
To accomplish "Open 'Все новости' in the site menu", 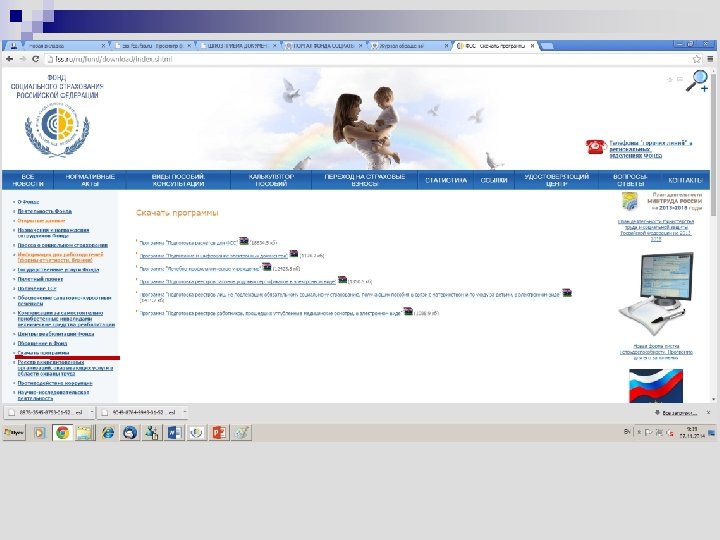I will [28, 180].
